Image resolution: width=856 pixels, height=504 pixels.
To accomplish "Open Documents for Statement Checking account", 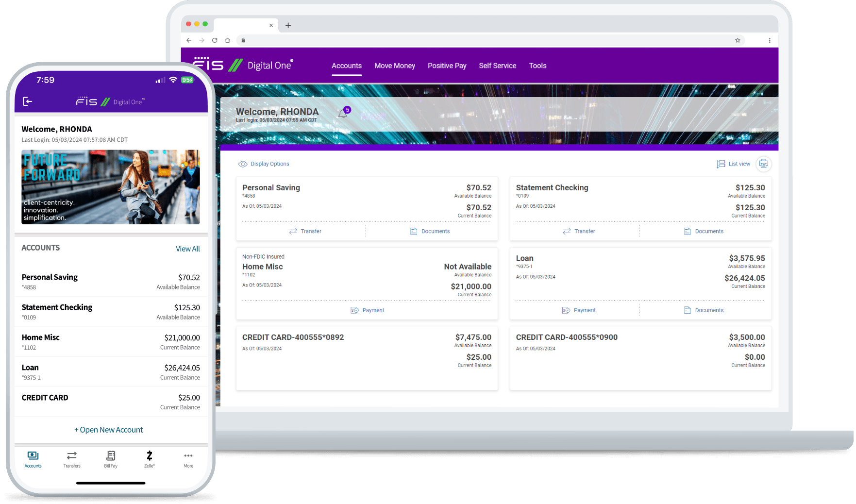I will (x=704, y=231).
